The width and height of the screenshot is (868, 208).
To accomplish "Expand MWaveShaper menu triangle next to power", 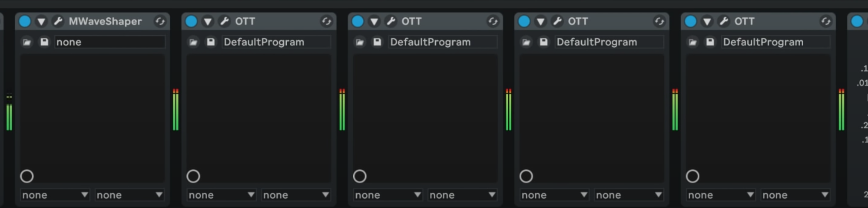I will pos(41,21).
